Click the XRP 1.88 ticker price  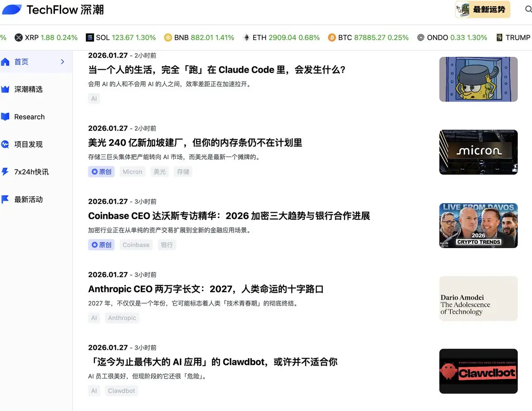pos(47,38)
